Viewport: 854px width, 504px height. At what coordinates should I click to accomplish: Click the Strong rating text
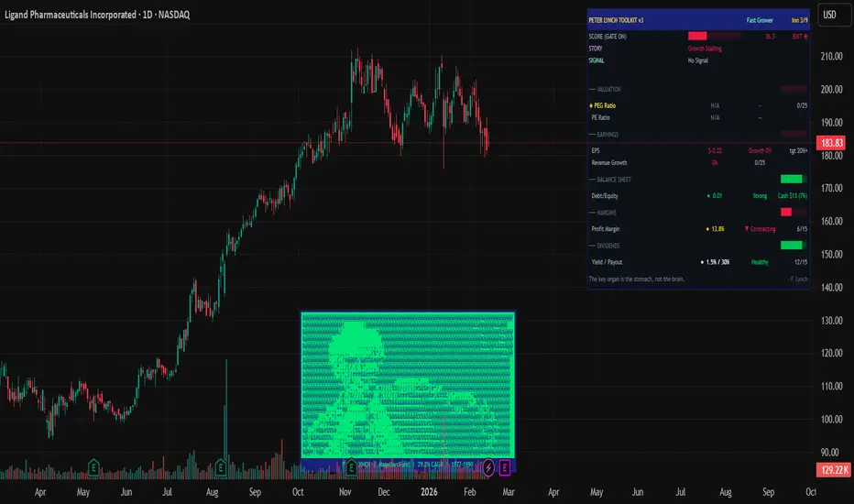760,196
